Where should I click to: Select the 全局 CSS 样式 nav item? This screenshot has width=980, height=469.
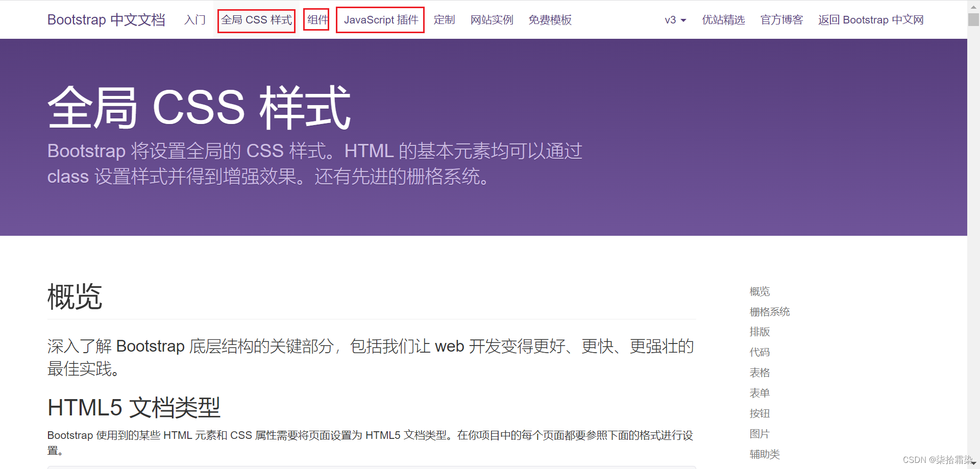pyautogui.click(x=257, y=20)
